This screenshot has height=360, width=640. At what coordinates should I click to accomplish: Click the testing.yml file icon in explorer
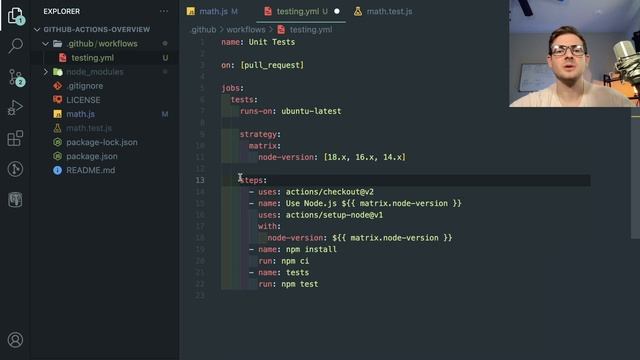click(62, 58)
